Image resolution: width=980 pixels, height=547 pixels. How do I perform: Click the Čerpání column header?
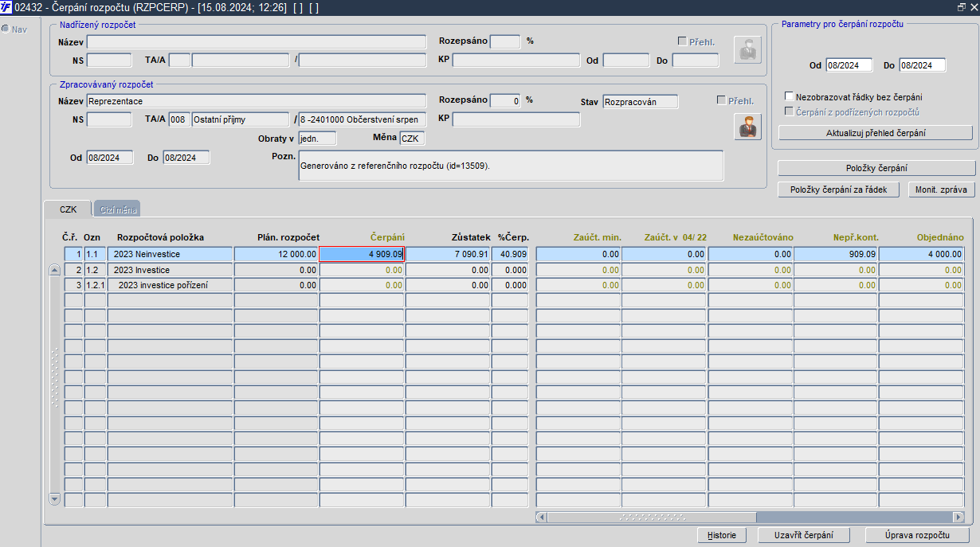[387, 237]
